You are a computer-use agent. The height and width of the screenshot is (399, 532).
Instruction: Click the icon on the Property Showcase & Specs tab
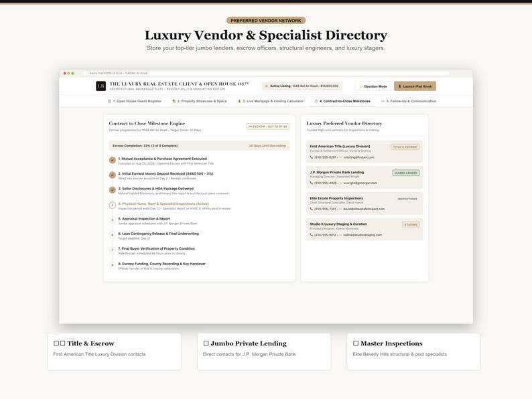click(x=174, y=101)
